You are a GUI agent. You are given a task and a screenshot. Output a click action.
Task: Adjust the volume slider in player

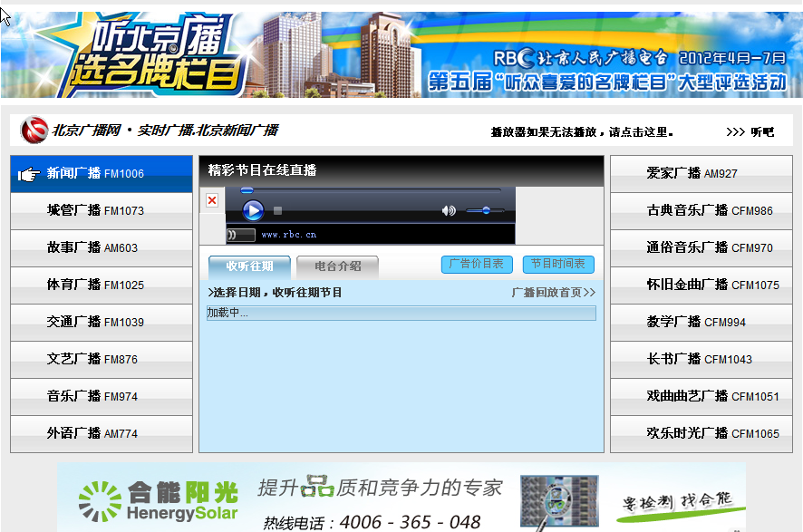click(x=487, y=210)
